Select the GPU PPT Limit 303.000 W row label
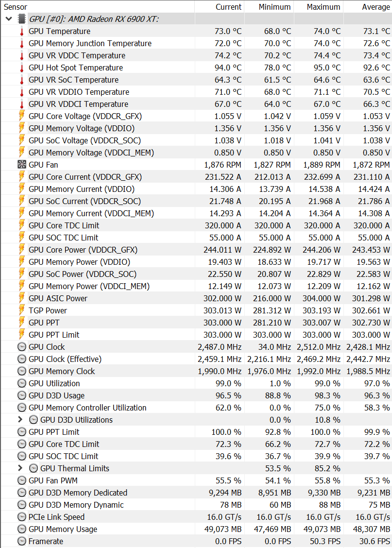The height and width of the screenshot is (548, 392). [54, 335]
